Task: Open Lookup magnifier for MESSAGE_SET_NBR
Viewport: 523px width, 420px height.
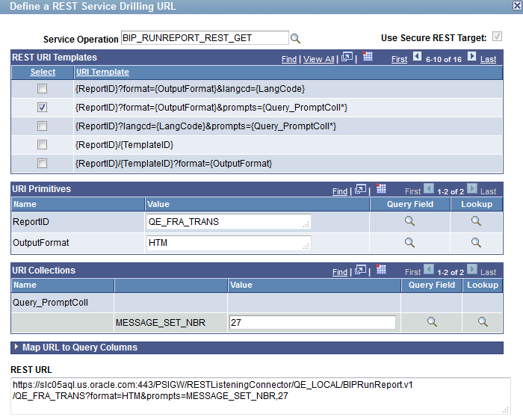Action: point(483,322)
